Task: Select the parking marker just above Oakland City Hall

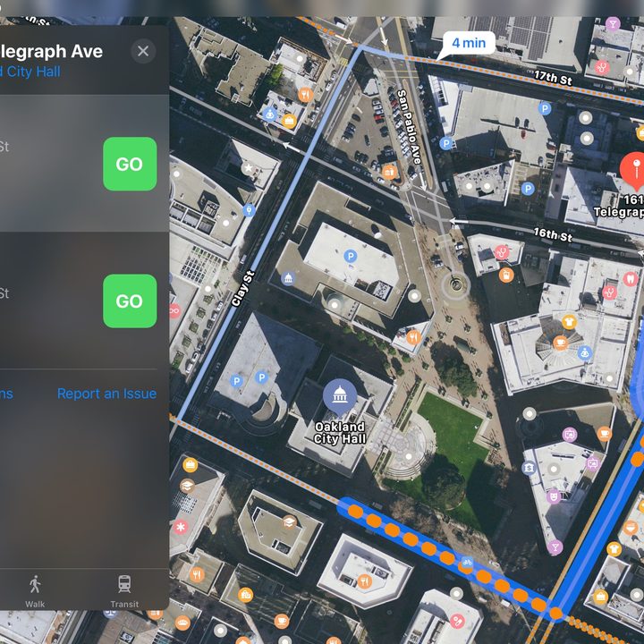Action: (351, 257)
